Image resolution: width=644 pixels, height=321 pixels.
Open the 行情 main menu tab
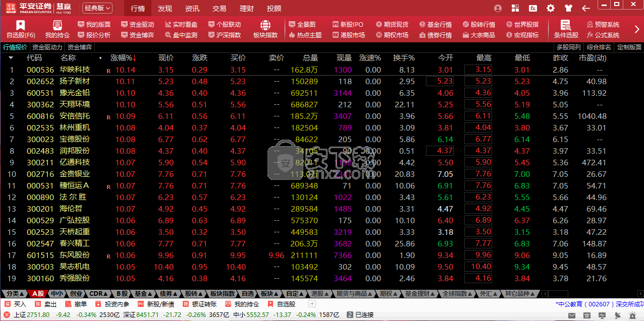(138, 9)
